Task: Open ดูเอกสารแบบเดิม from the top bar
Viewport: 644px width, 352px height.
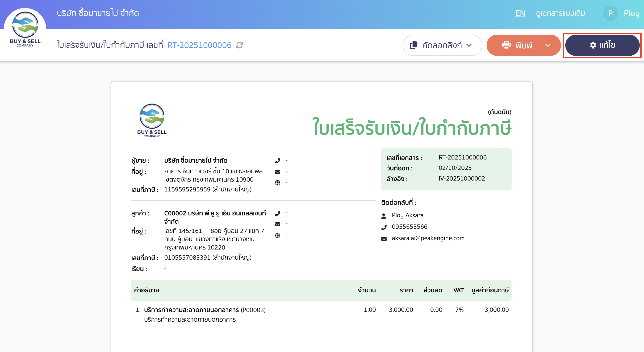Action: point(560,13)
